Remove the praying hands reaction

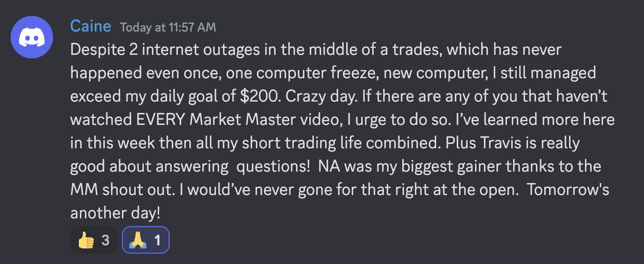pos(146,240)
